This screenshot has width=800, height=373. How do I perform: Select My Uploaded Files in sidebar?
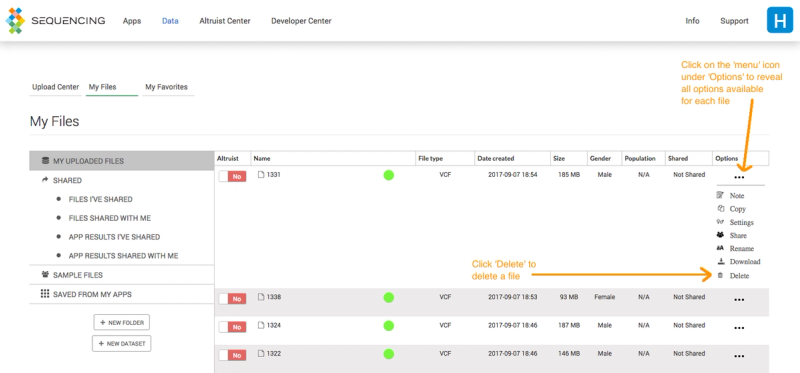[121, 161]
